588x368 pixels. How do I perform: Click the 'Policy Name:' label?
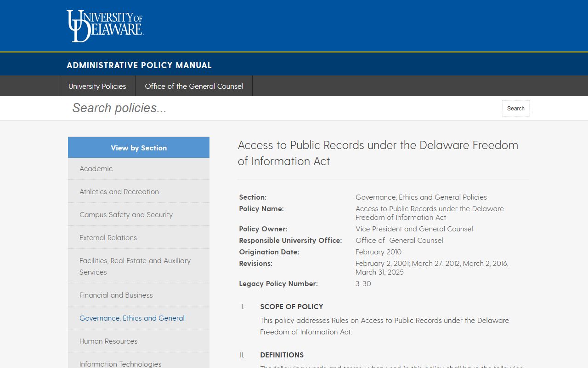click(261, 208)
